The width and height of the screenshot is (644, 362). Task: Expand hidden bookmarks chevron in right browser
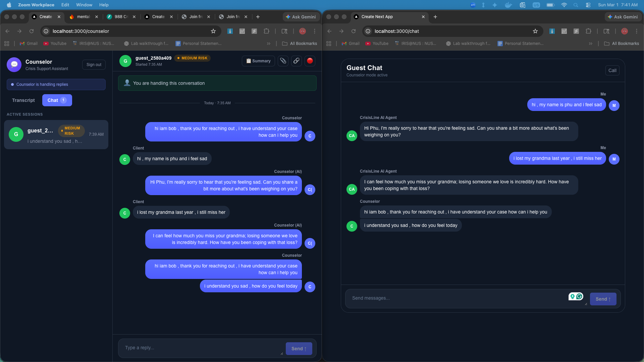point(590,44)
